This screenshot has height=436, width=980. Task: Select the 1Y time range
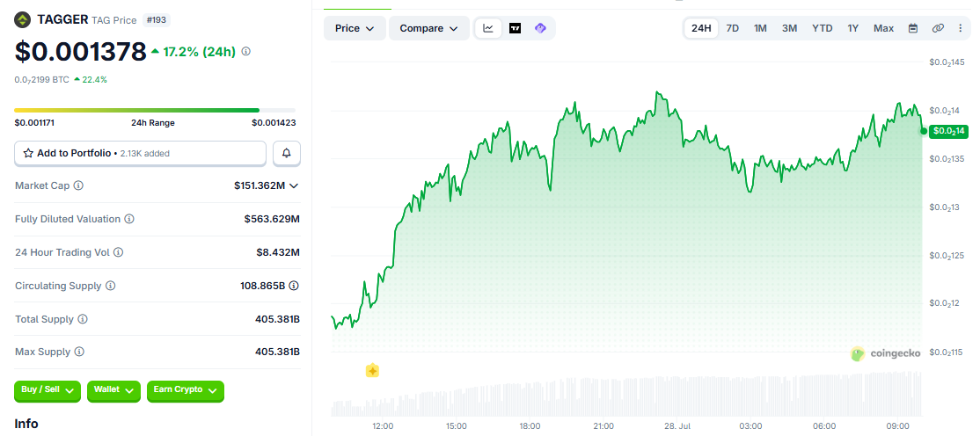[x=853, y=28]
